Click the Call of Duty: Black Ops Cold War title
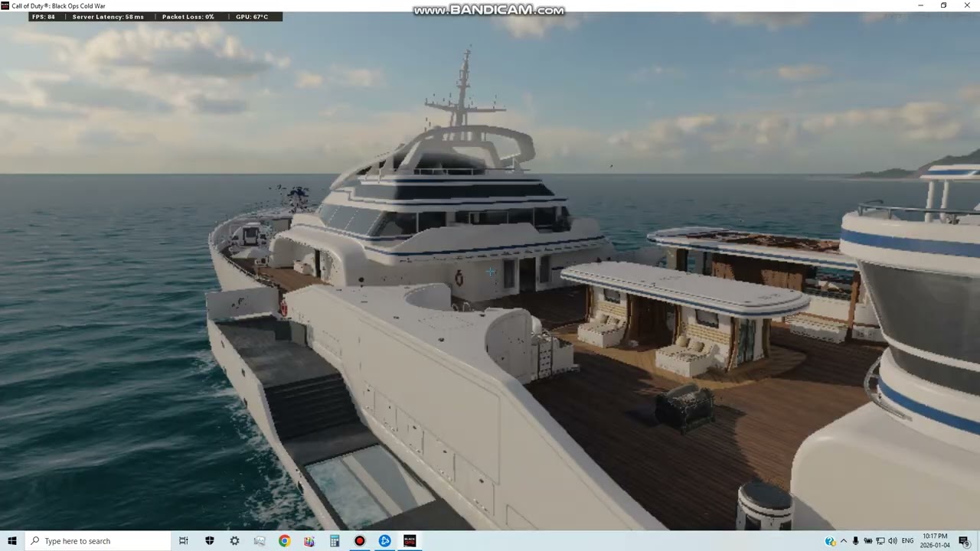Screen dimensions: 980x551 click(x=59, y=5)
